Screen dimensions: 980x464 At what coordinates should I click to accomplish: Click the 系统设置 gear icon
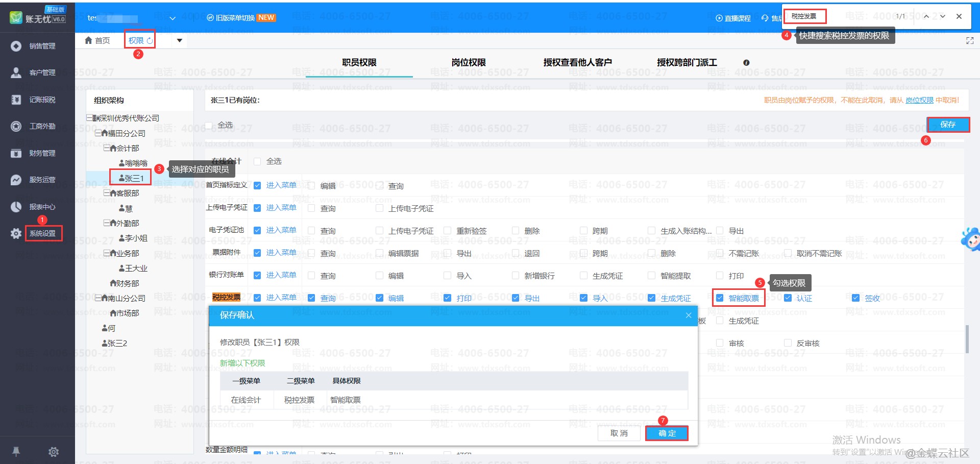[x=16, y=233]
